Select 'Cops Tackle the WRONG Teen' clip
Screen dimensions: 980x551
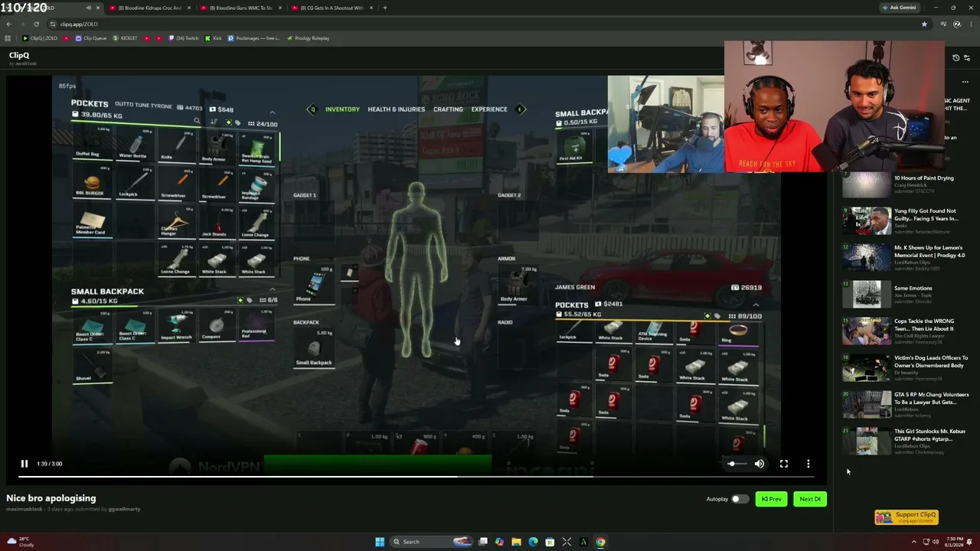point(905,331)
